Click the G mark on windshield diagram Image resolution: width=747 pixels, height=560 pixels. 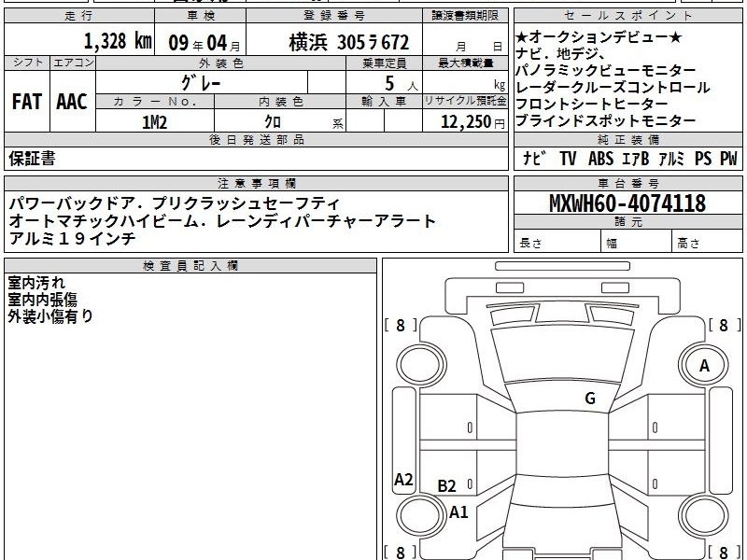(590, 399)
